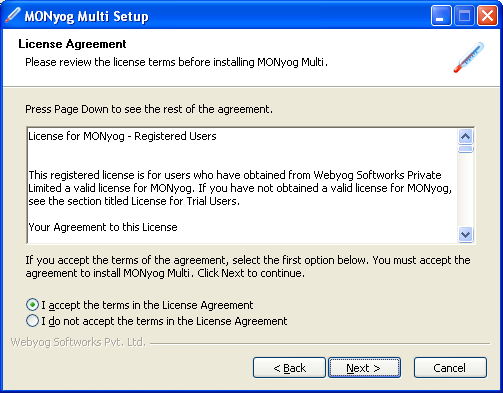The image size is (503, 393).
Task: Close the MONyog Multi Setup window
Action: (x=487, y=15)
